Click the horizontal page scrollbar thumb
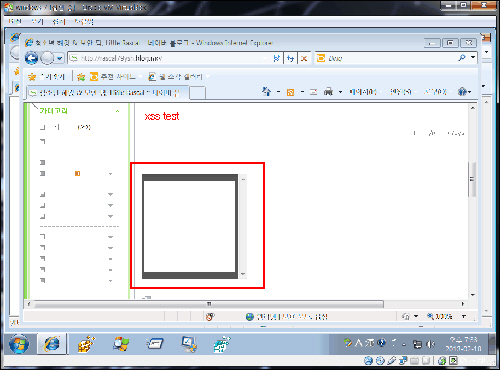The width and height of the screenshot is (500, 370). click(x=209, y=304)
